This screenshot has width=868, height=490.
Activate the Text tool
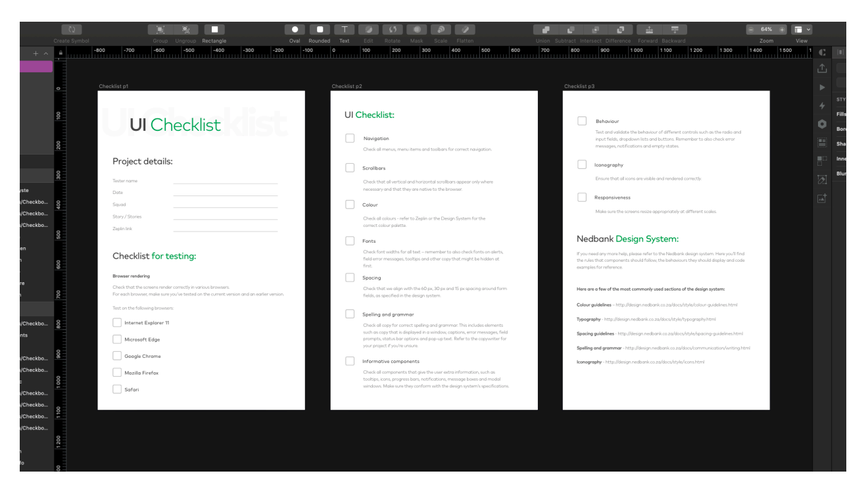click(x=344, y=30)
